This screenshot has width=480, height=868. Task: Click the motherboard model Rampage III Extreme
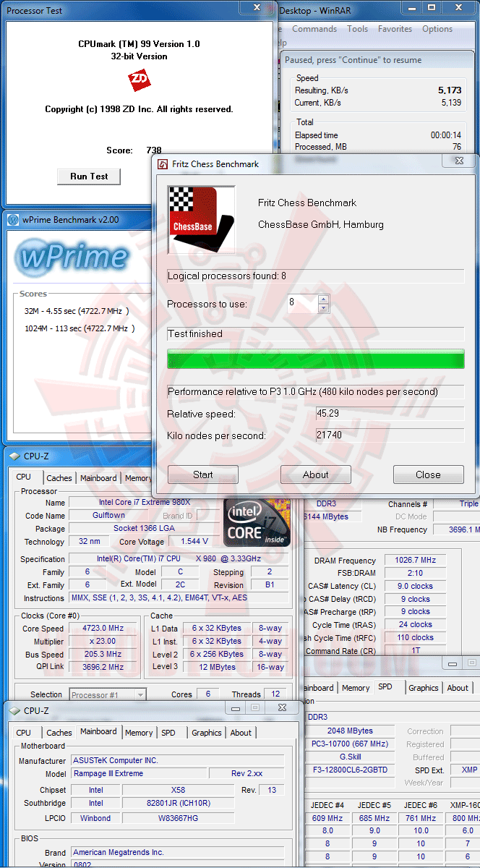pos(138,773)
